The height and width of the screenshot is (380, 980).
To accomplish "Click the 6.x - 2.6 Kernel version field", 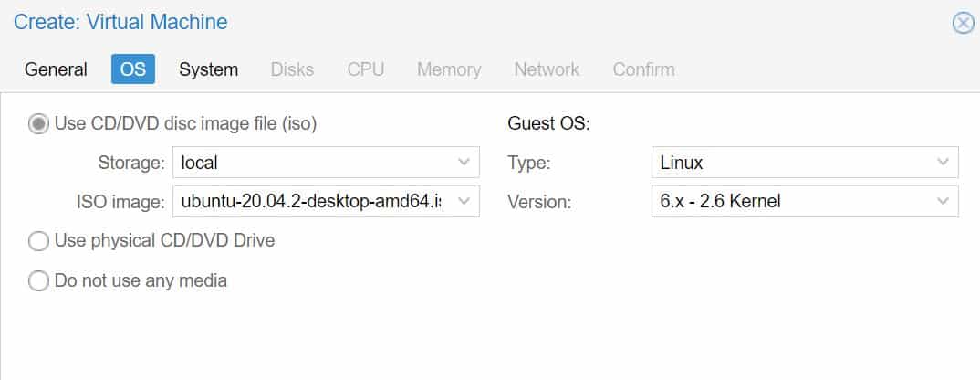I will [x=805, y=201].
